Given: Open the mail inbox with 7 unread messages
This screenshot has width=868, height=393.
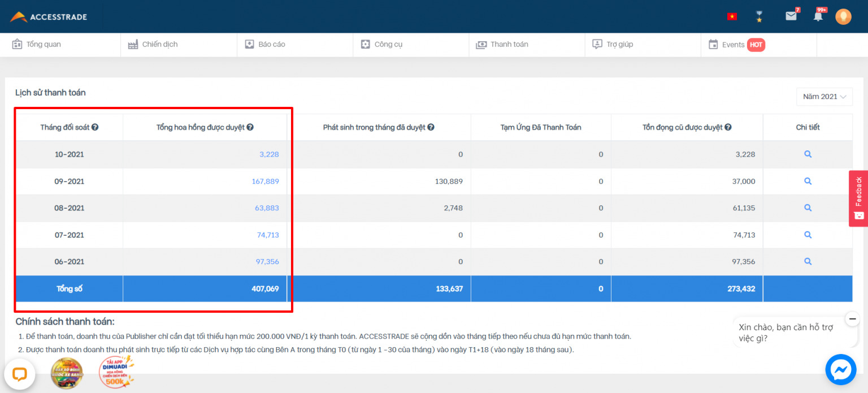Looking at the screenshot, I should tap(790, 16).
